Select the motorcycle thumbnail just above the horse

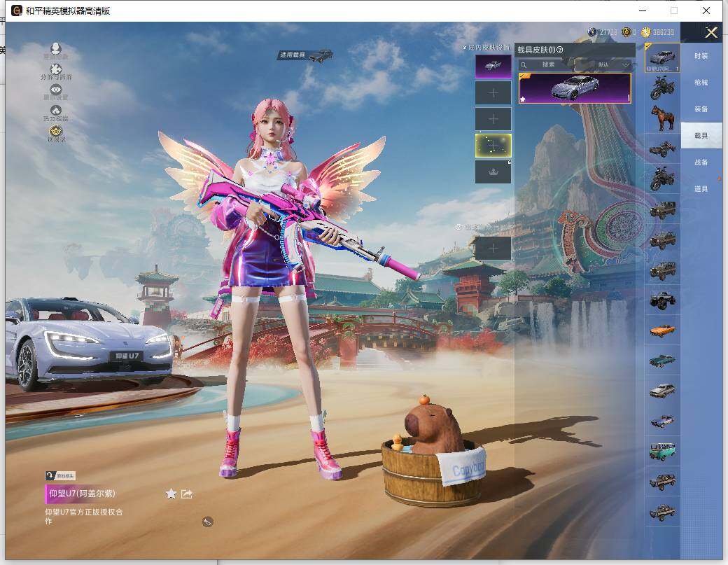662,88
